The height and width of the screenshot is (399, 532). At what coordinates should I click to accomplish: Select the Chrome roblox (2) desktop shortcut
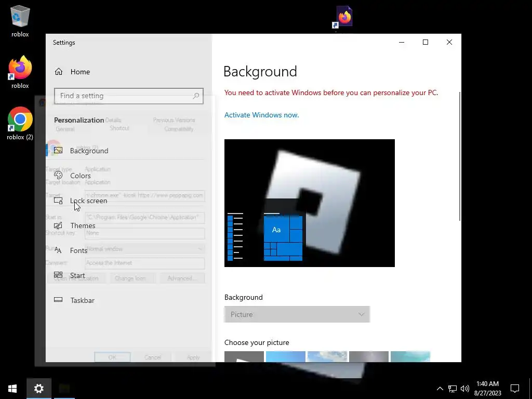coord(20,124)
